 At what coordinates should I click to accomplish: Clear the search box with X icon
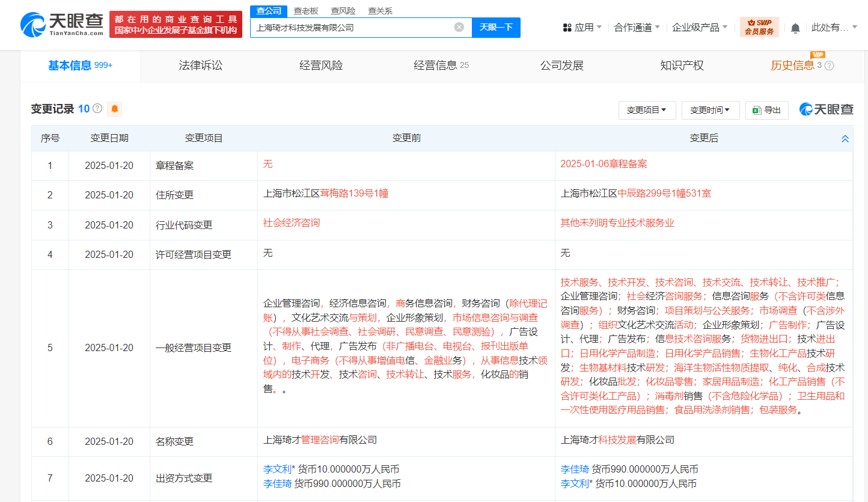[459, 27]
